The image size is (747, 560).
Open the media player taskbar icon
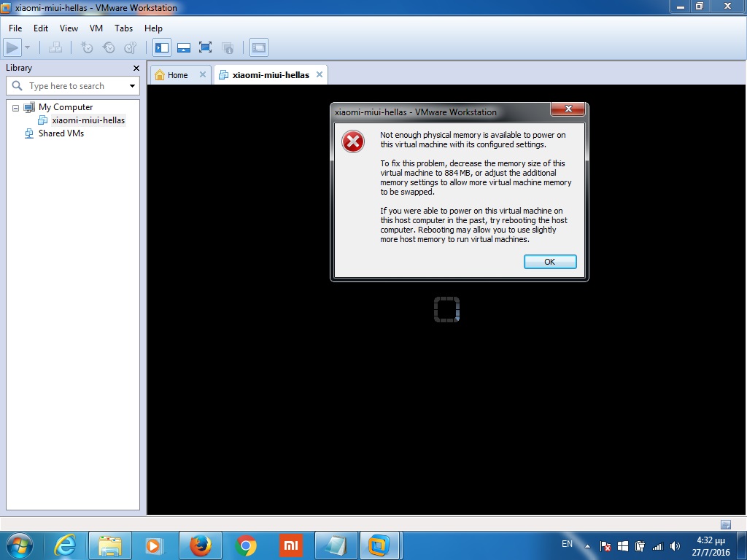click(155, 545)
